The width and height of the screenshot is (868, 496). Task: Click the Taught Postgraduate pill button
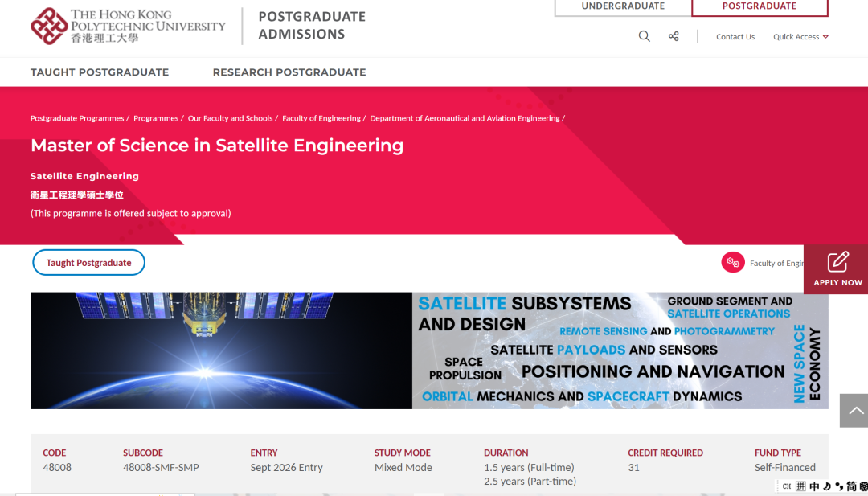coord(88,263)
